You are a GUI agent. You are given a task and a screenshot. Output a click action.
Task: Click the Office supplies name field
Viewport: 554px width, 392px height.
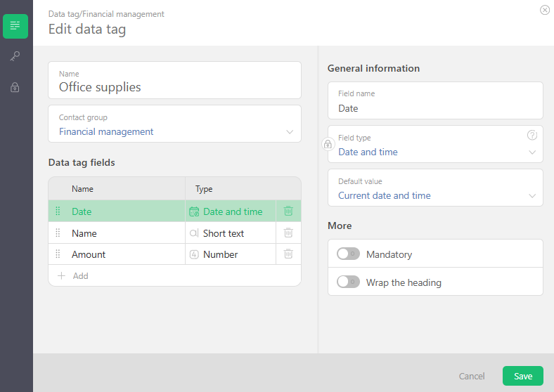pos(174,80)
